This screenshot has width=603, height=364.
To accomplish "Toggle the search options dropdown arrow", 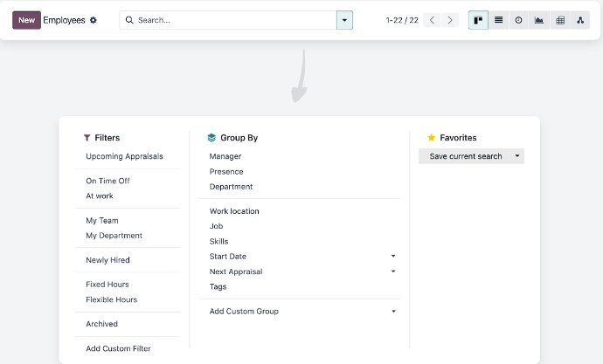I will 344,20.
